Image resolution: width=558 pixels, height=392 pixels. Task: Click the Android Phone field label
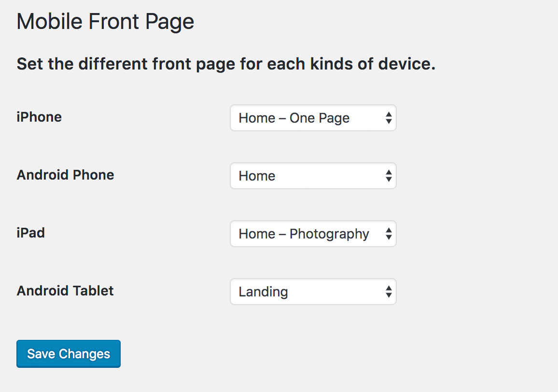(x=65, y=175)
